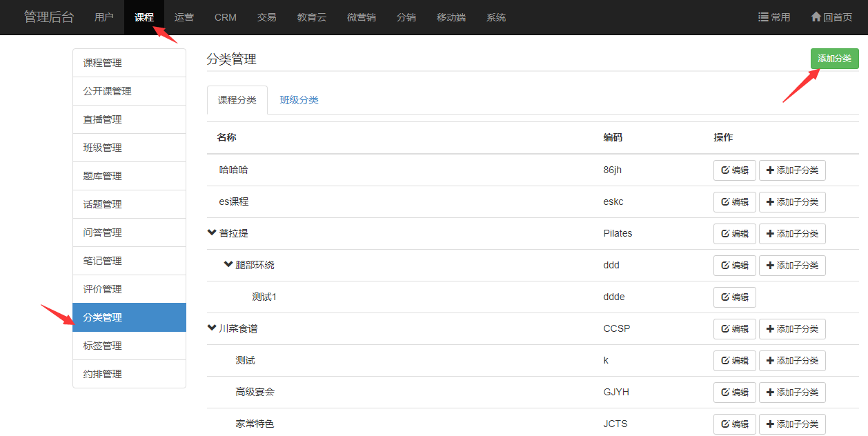This screenshot has height=436, width=868.
Task: Collapse the 川菜食谱 category chevron
Action: (x=212, y=328)
